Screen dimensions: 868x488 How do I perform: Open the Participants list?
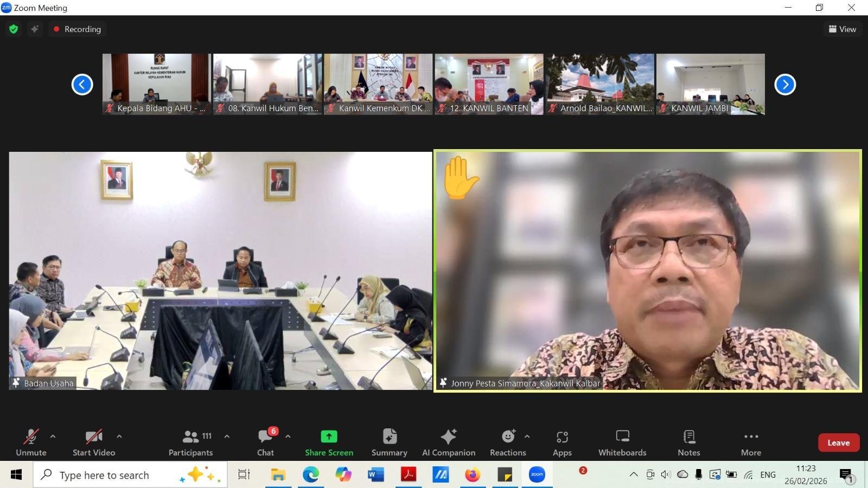click(190, 442)
